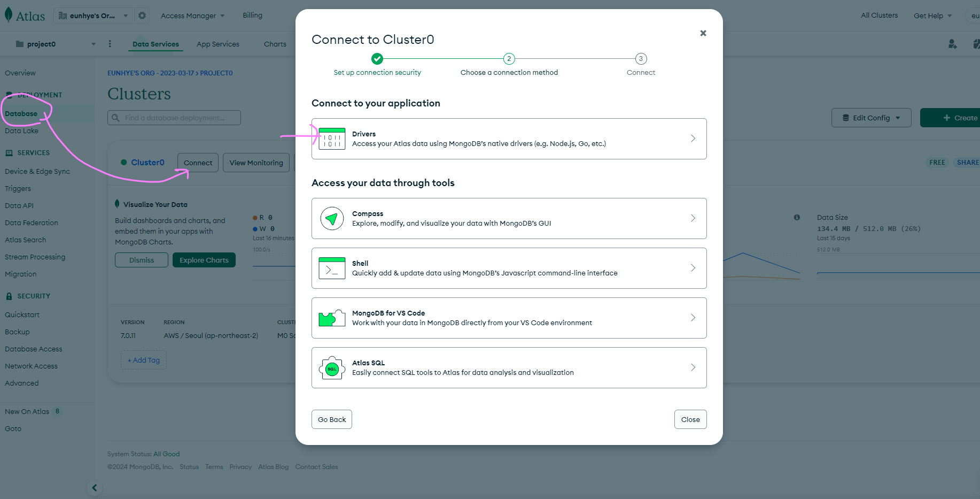Open the Compass option chevron
The height and width of the screenshot is (499, 980).
click(693, 218)
